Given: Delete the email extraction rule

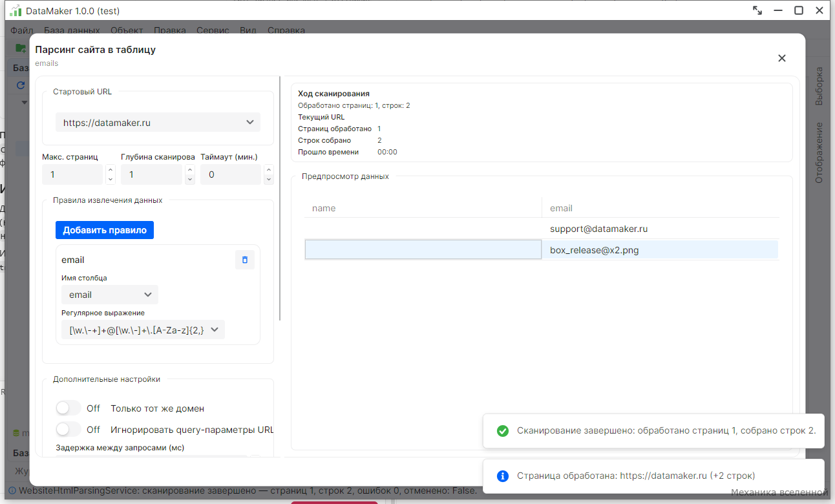Looking at the screenshot, I should 244,260.
